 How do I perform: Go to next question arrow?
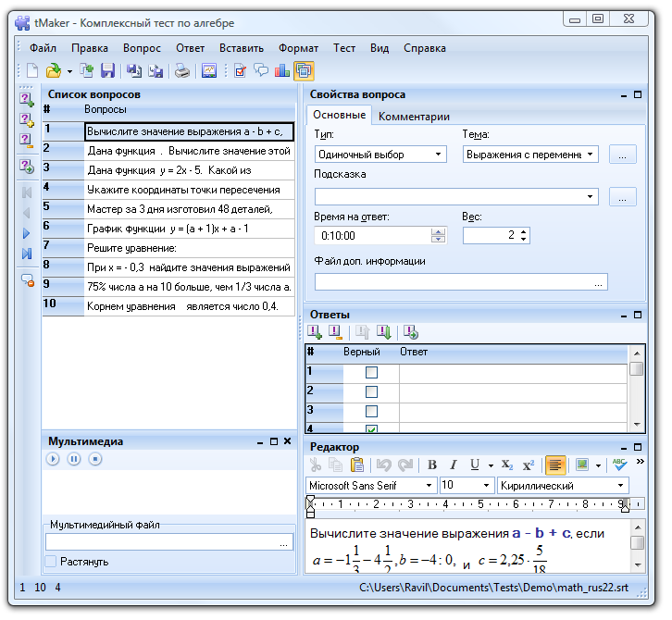26,233
